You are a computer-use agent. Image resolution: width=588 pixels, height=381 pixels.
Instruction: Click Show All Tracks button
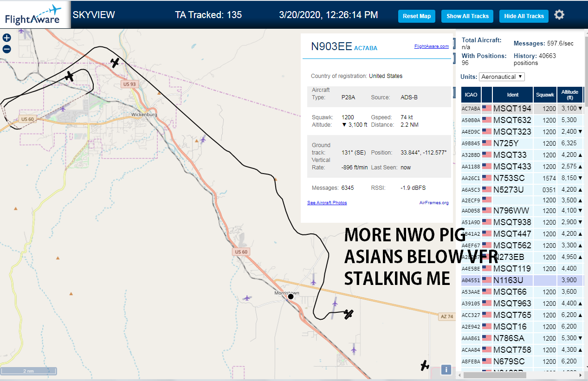point(467,16)
